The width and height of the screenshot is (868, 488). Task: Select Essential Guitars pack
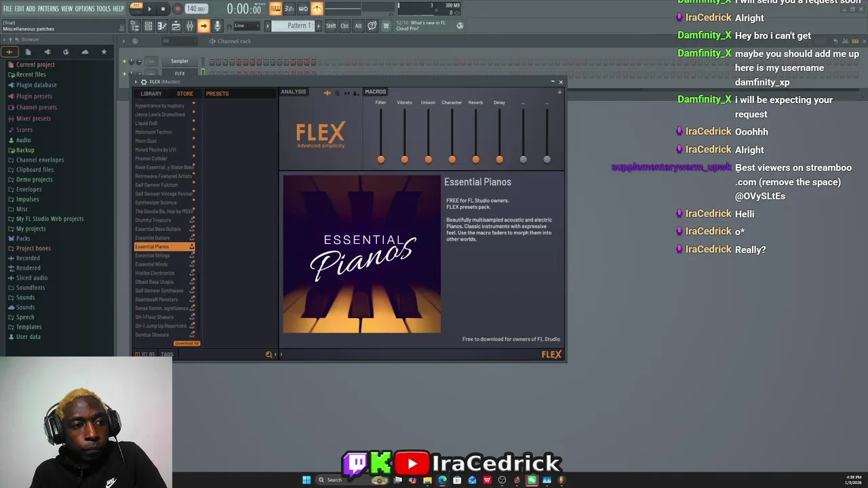(153, 238)
